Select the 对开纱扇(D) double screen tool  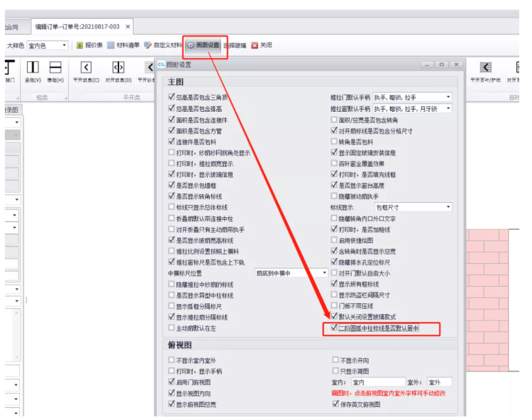pyautogui.click(x=118, y=70)
